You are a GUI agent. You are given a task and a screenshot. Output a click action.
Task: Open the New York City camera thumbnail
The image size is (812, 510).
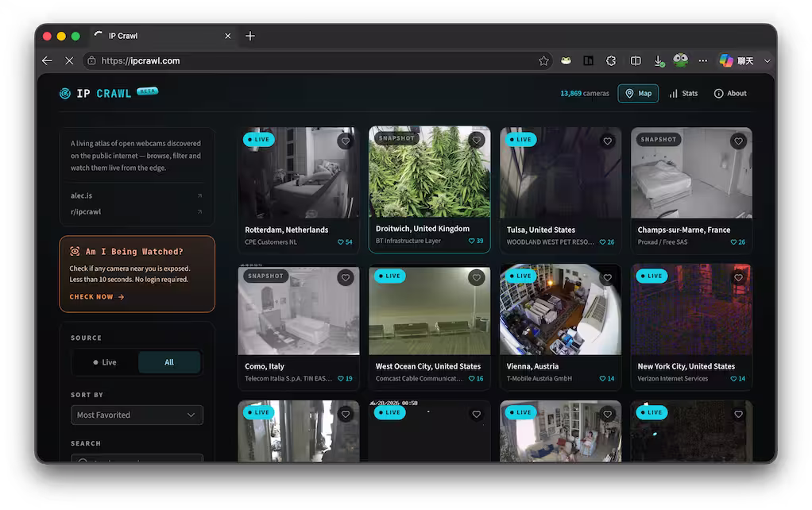[x=691, y=309]
